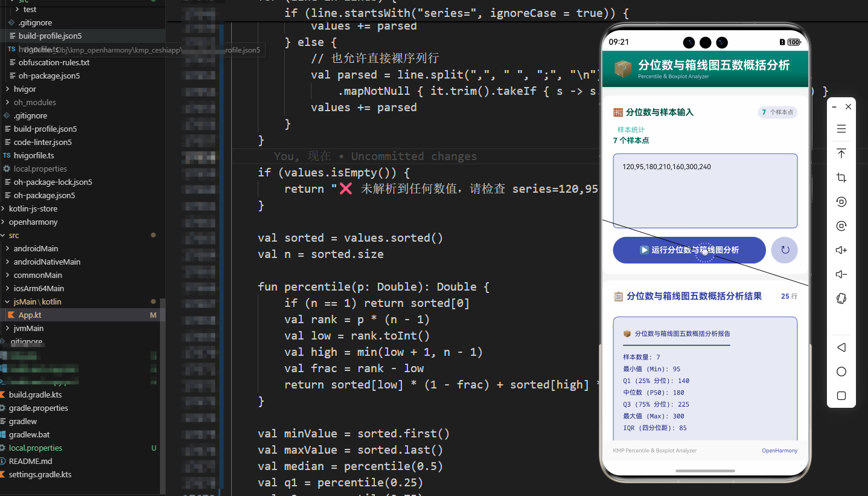Expand the jvmMain folder
Viewport: 868px width, 496px height.
pyautogui.click(x=7, y=328)
